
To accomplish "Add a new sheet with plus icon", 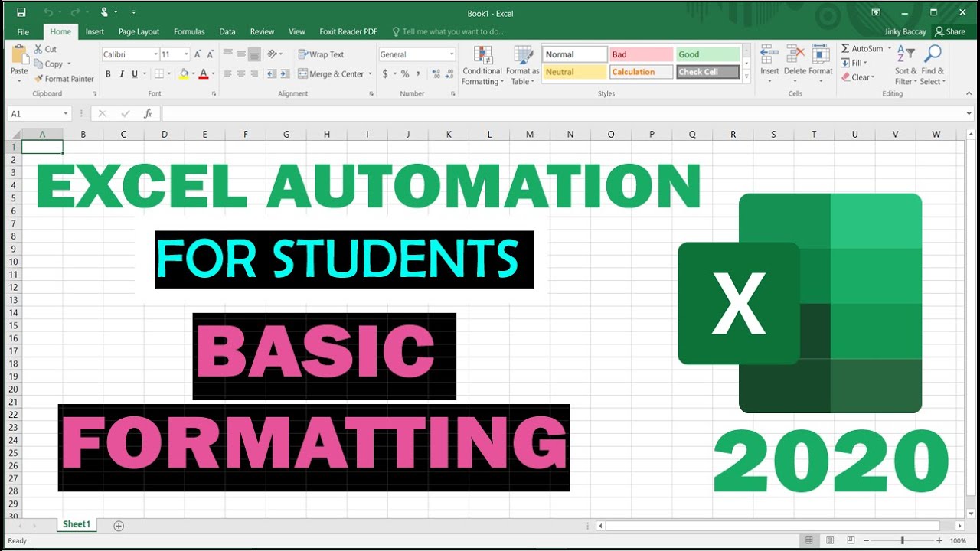I will pyautogui.click(x=119, y=526).
